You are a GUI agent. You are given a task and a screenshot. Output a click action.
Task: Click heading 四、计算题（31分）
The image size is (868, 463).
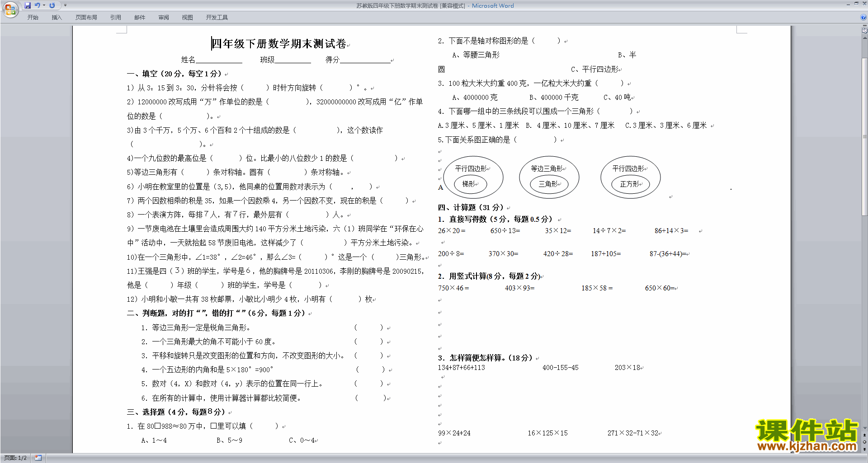[471, 207]
